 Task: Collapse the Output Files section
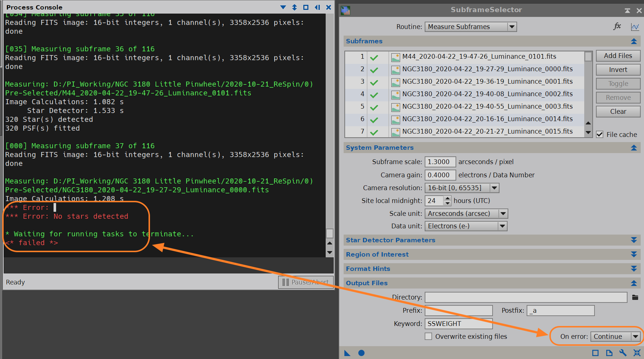(x=634, y=283)
